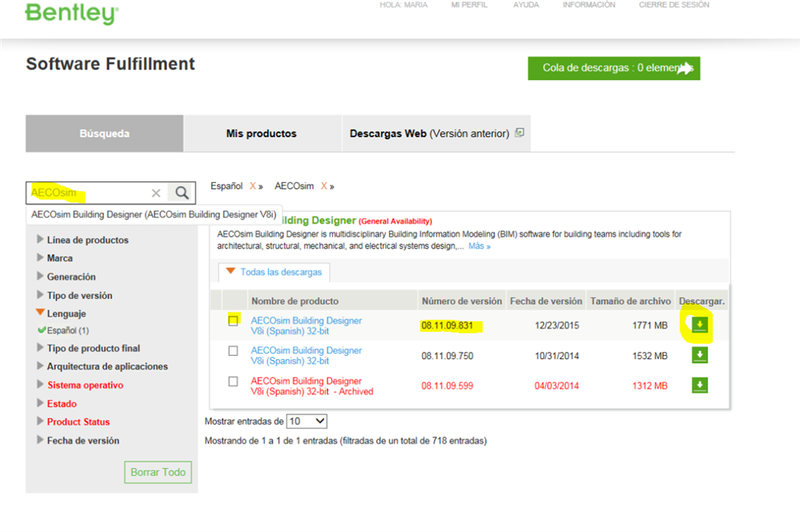Uncheck the Español (1) language filter
Screen dimensions: 800x532
[42, 330]
